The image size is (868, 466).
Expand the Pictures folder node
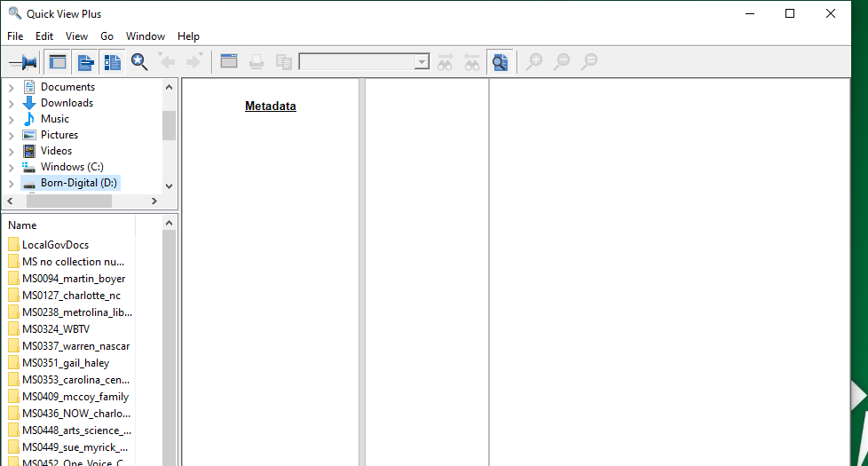[x=11, y=135]
